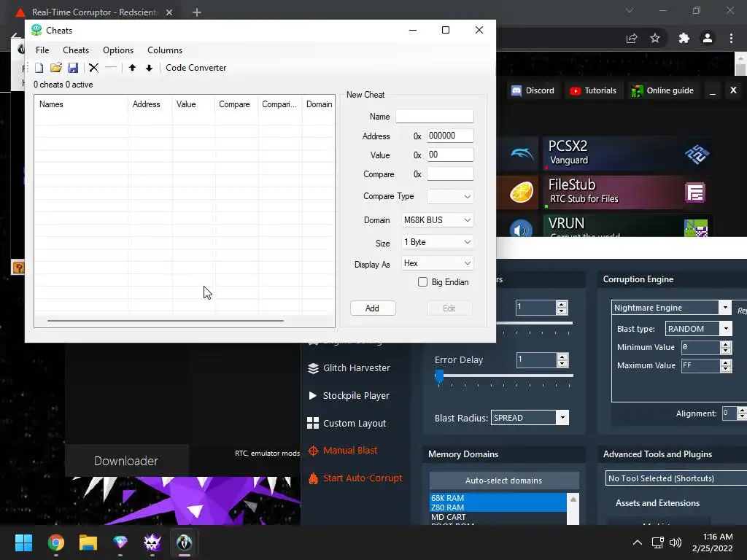Open the Custom Layout section
Screen dimensions: 747x560
tap(347, 424)
